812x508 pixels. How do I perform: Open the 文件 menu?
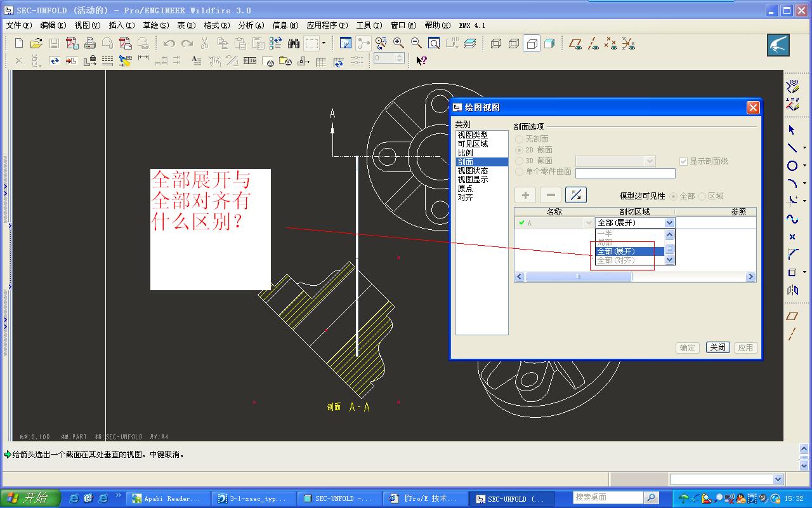tap(18, 25)
